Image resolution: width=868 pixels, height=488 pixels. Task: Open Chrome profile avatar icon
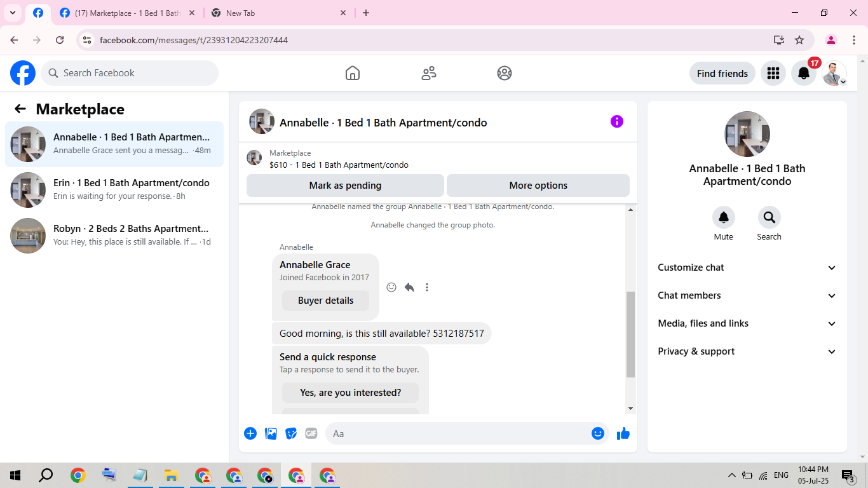[x=831, y=40]
